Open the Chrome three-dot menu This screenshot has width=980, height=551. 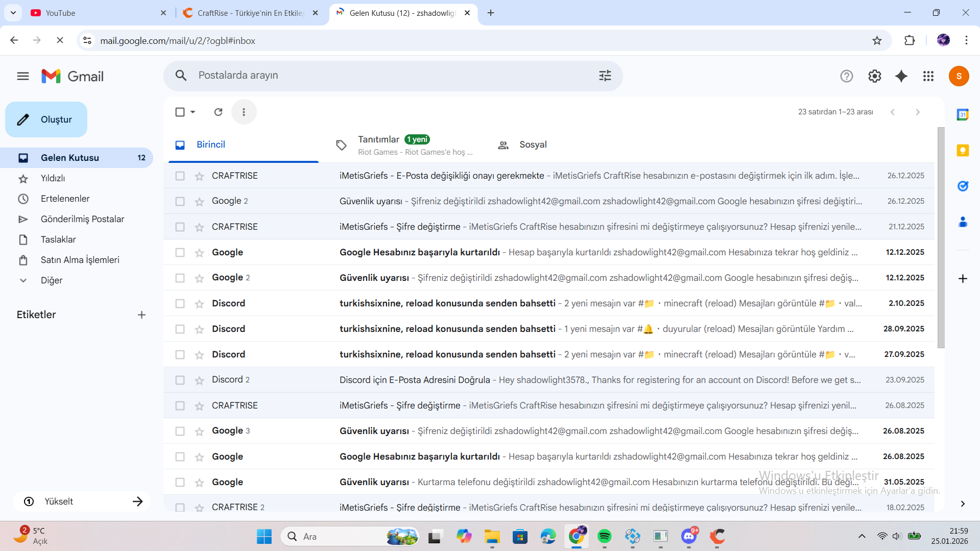pyautogui.click(x=966, y=40)
